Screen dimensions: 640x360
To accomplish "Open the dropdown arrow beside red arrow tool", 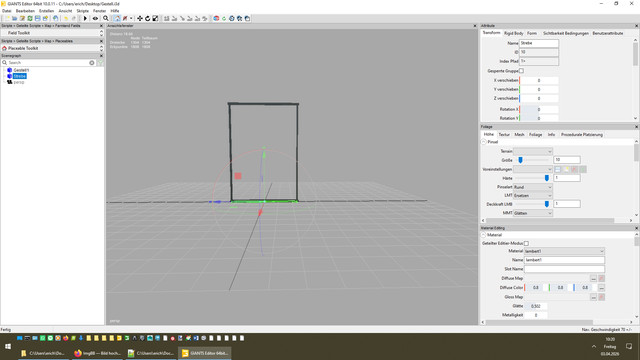I will [x=131, y=18].
